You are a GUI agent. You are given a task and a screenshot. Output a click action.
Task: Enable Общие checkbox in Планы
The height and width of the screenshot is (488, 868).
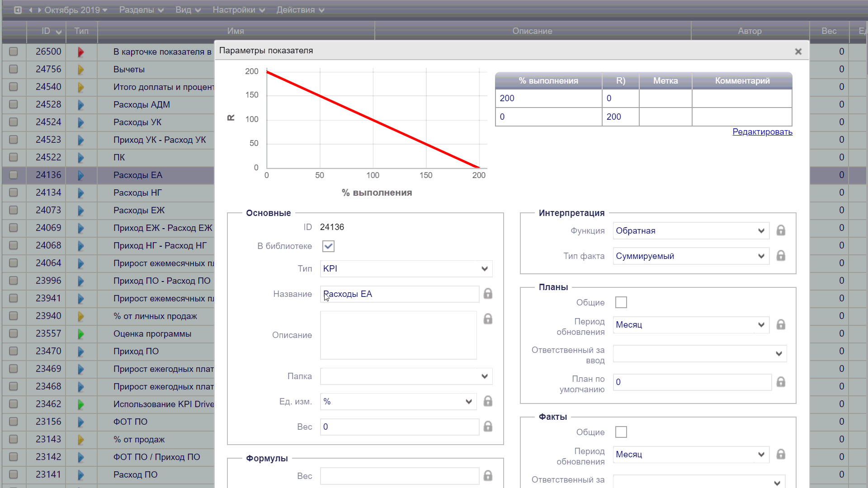pos(621,302)
